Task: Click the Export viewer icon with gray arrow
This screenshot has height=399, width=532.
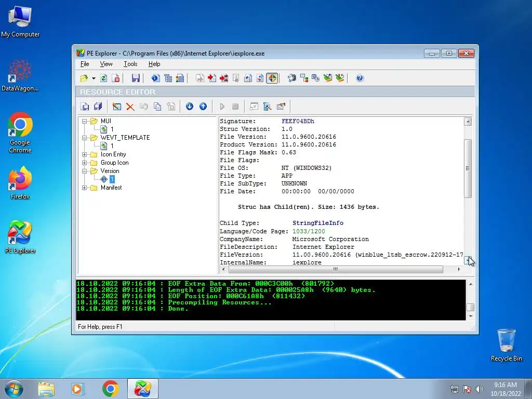Action: pyautogui.click(x=200, y=78)
